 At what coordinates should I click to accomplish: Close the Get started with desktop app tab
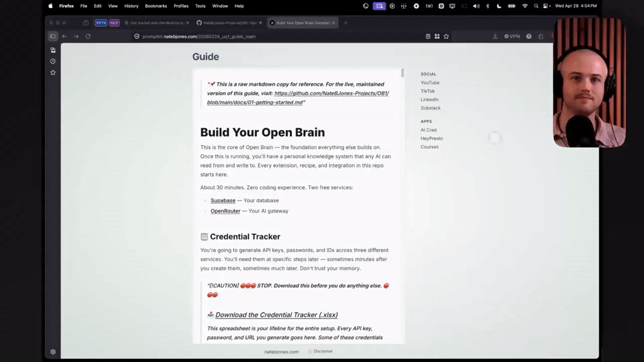click(187, 23)
